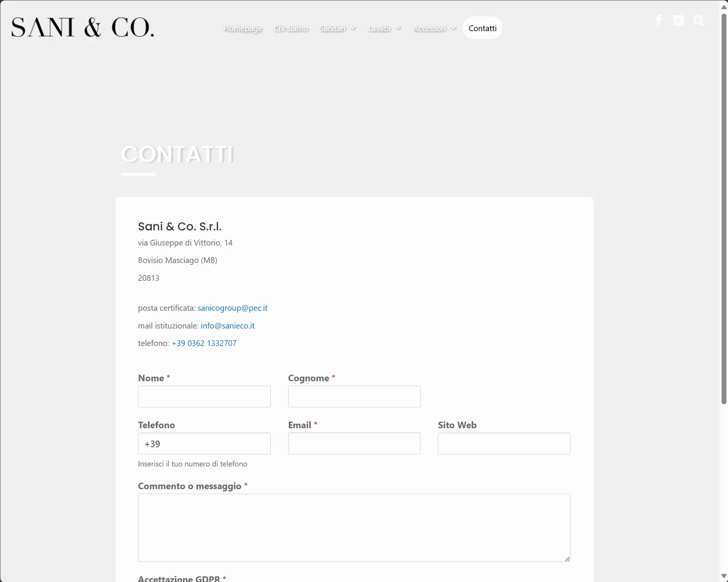Click scrollbar down arrow

click(x=724, y=576)
